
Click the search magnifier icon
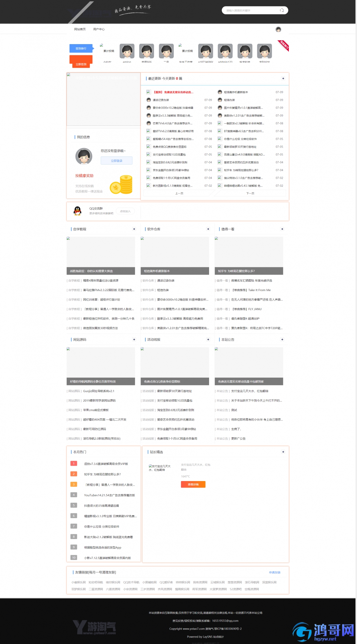[x=282, y=10]
